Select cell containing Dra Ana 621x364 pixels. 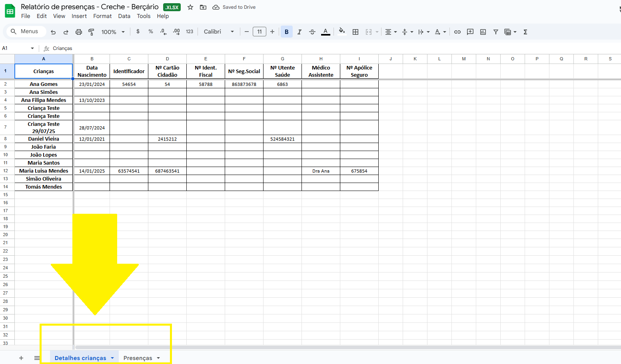[x=321, y=171]
